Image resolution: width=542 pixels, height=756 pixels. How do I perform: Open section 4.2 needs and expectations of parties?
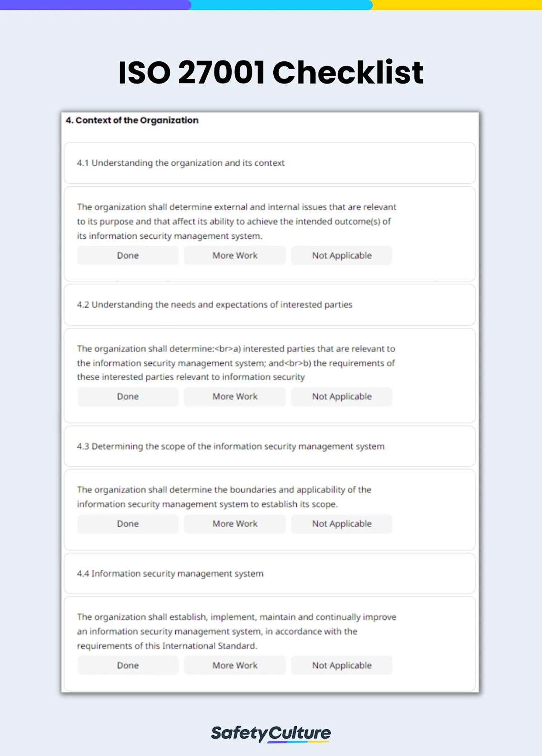pos(215,305)
